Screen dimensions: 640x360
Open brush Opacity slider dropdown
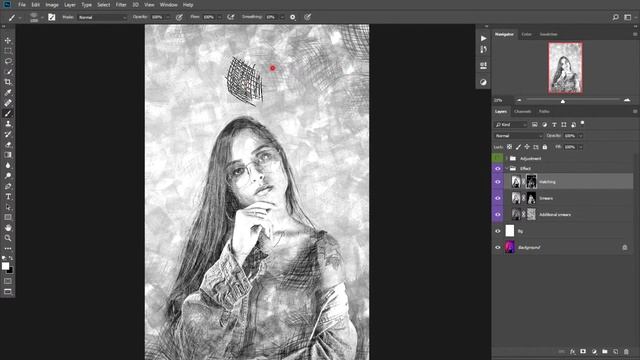coord(167,17)
